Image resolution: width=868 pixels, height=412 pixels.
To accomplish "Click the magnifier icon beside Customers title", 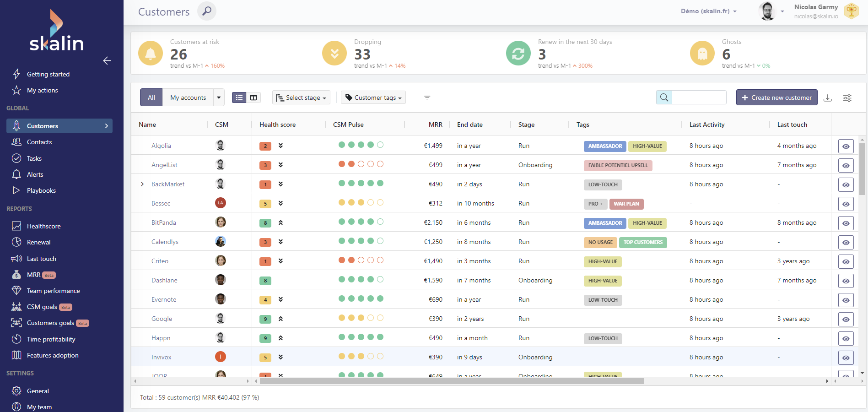I will tap(207, 11).
